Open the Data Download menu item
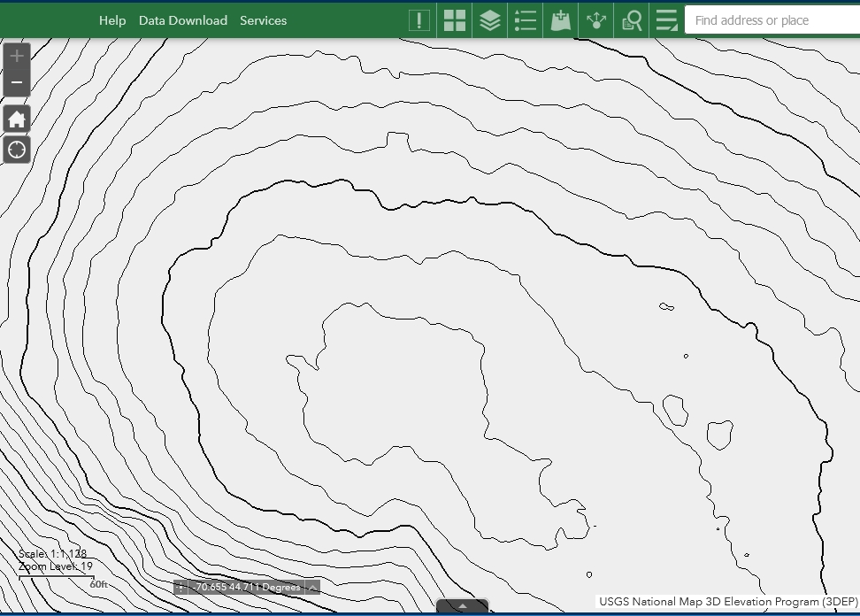This screenshot has width=860, height=616. (x=183, y=20)
